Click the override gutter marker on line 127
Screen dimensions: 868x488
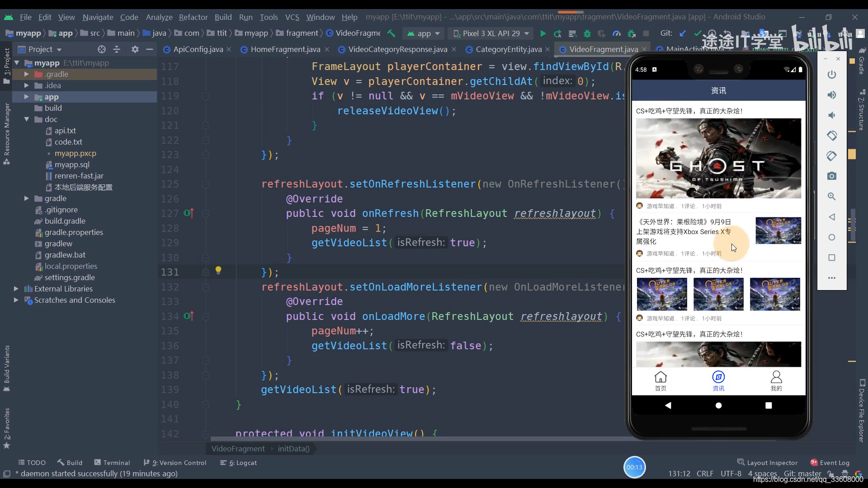[x=189, y=213]
